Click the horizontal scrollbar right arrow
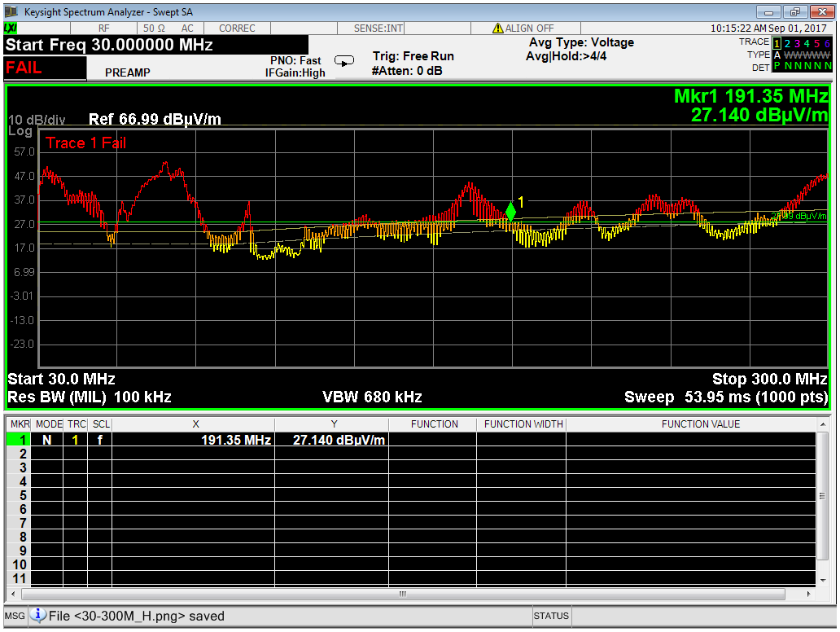This screenshot has width=840, height=632. pyautogui.click(x=808, y=594)
